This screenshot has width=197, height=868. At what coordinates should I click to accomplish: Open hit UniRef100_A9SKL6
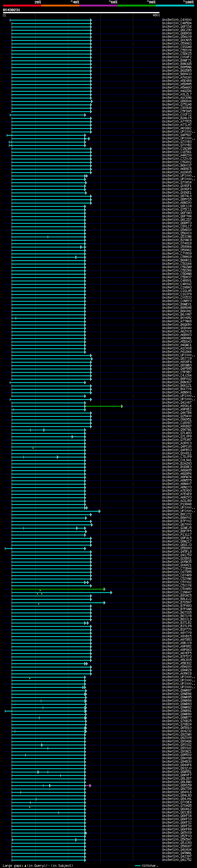tap(177, 406)
